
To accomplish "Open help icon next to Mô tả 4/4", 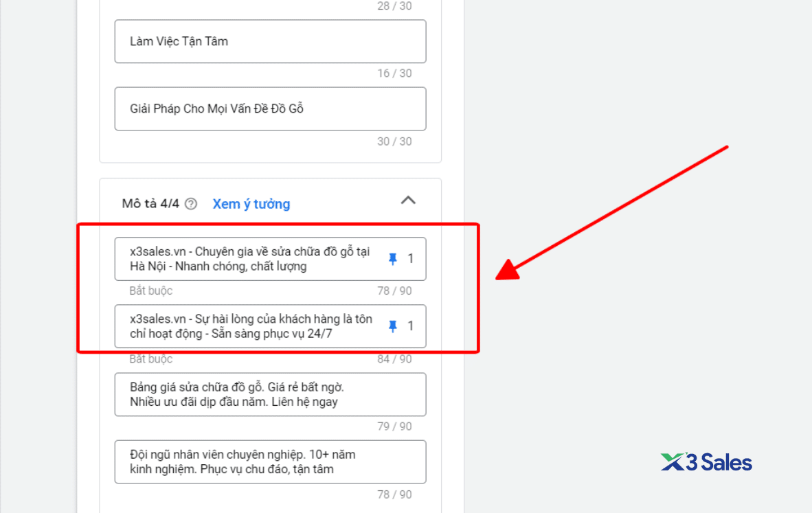I will (191, 204).
